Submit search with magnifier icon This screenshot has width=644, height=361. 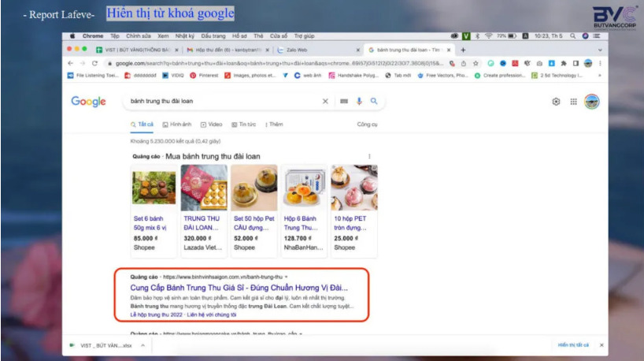tap(374, 101)
